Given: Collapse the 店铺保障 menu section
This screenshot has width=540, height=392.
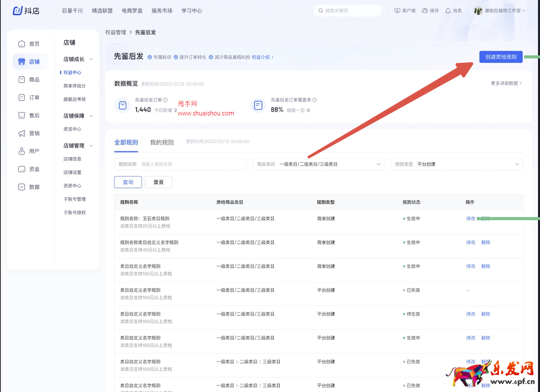Looking at the screenshot, I should click(x=91, y=116).
